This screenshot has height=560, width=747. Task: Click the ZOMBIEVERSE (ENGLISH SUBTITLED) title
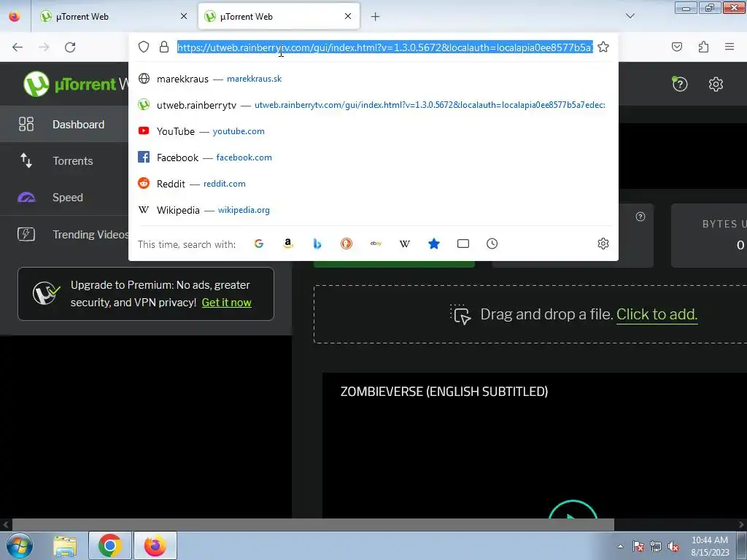(x=444, y=392)
